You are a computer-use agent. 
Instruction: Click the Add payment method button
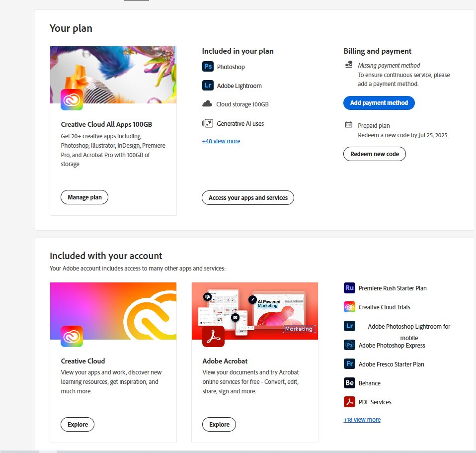(379, 103)
